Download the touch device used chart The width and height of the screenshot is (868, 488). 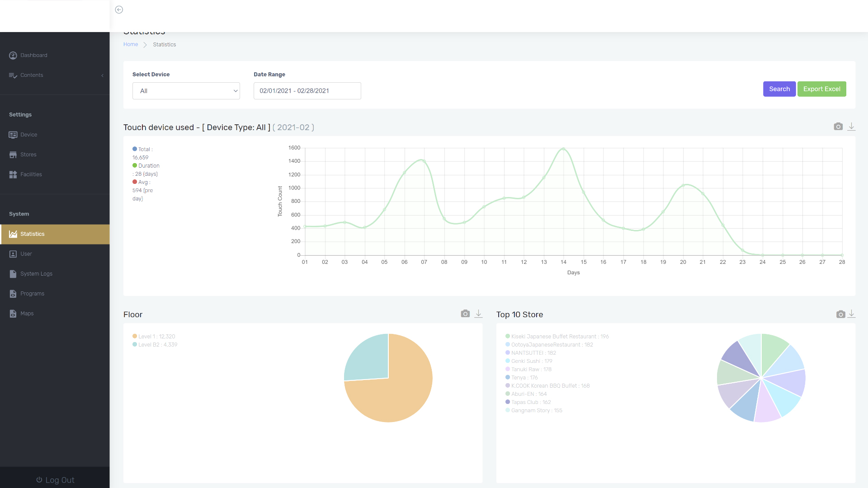click(x=851, y=127)
